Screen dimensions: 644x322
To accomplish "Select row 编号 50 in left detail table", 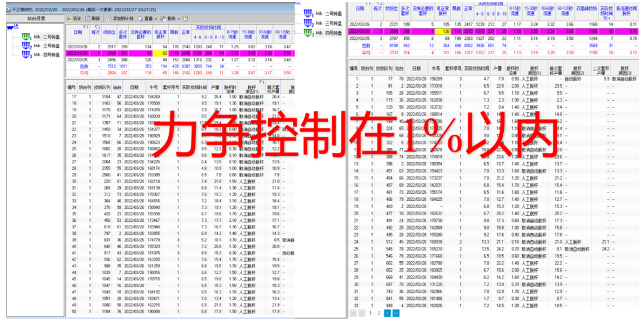I will click(180, 311).
